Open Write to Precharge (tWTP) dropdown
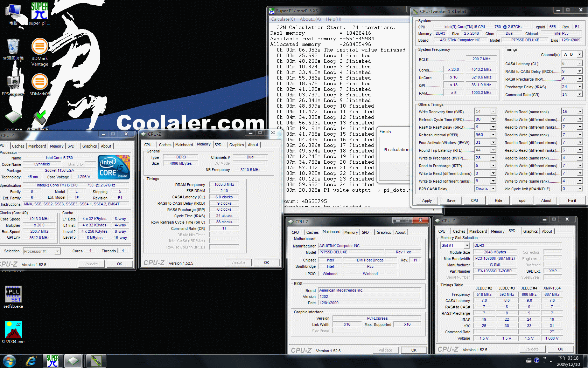Screen dimensions: 588x368 (493, 158)
